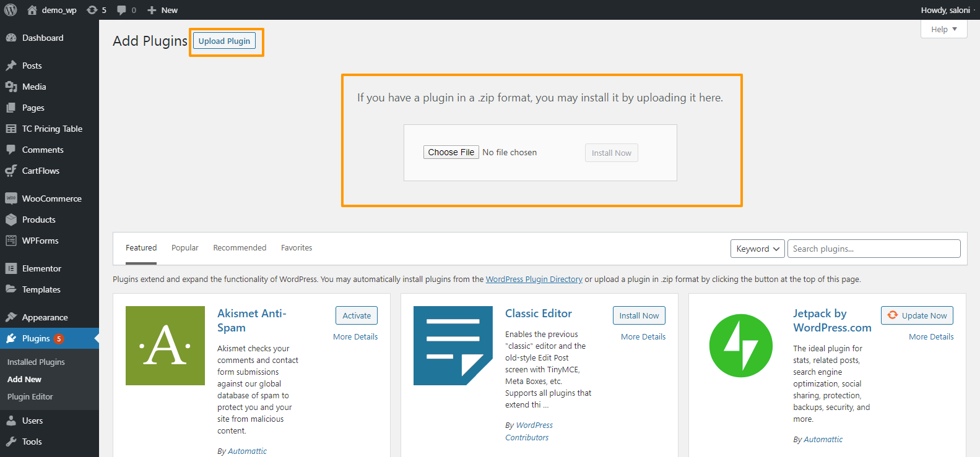Expand the Help dropdown tab
This screenshot has height=457, width=980.
[x=944, y=29]
